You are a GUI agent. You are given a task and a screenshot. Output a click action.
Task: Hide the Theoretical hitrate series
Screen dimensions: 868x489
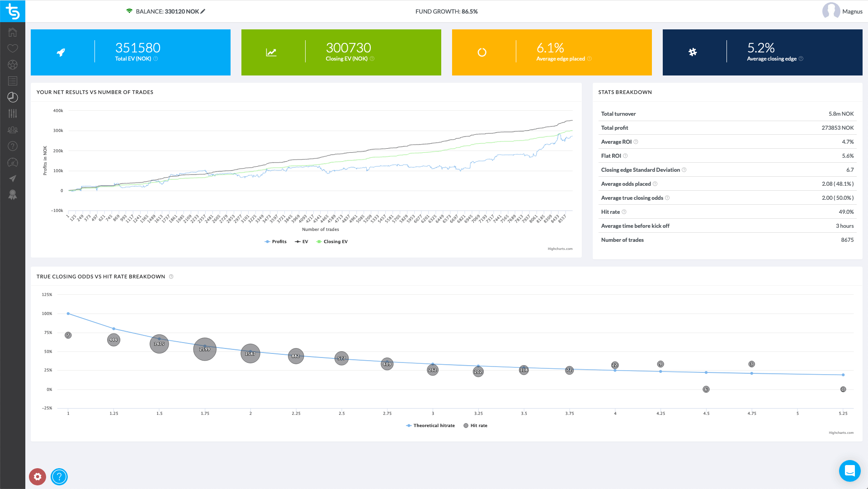[x=430, y=426]
